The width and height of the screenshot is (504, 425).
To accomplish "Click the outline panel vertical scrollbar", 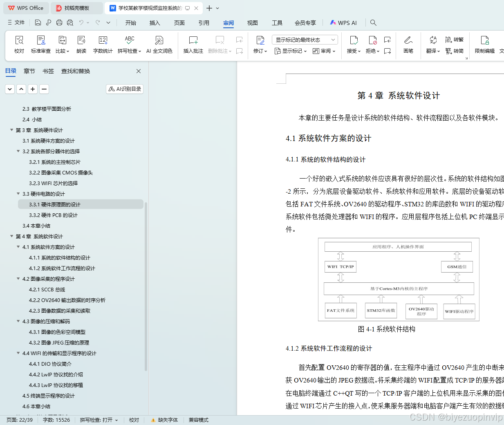I will pos(146,286).
